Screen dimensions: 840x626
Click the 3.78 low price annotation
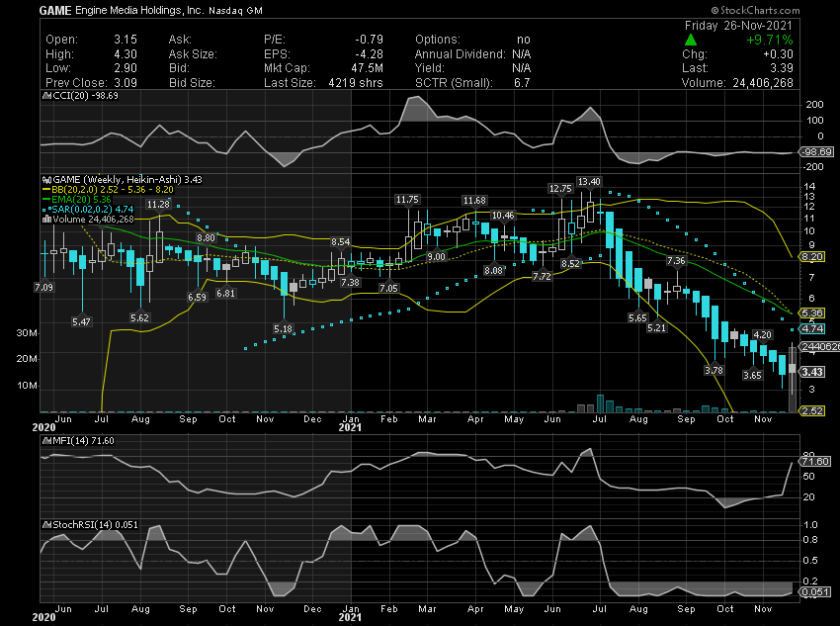coord(714,370)
